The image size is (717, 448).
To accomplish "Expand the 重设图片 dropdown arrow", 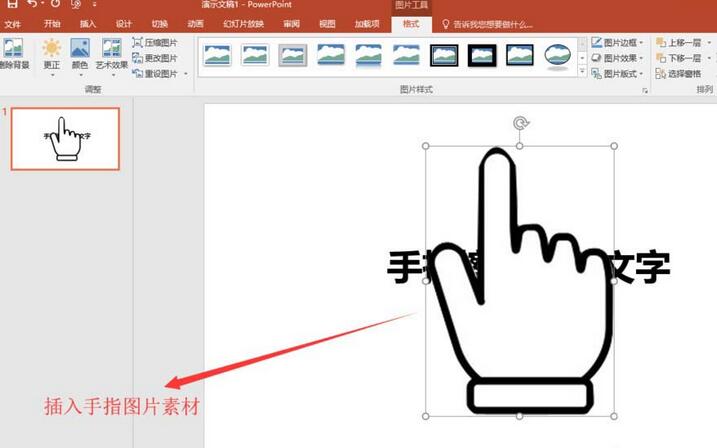I will point(186,74).
